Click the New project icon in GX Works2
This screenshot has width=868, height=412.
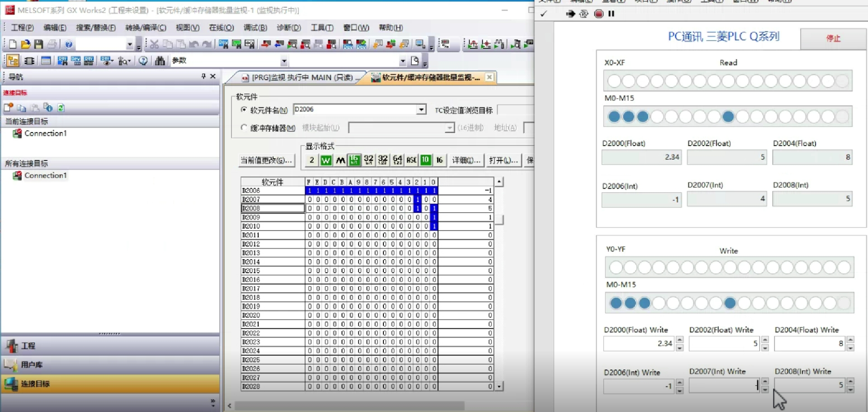(13, 44)
